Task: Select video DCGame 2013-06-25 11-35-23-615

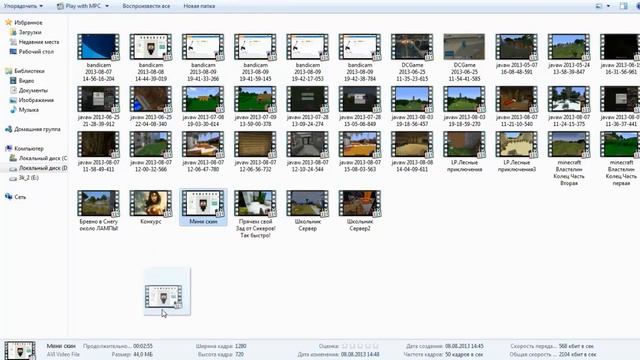Action: tap(412, 58)
